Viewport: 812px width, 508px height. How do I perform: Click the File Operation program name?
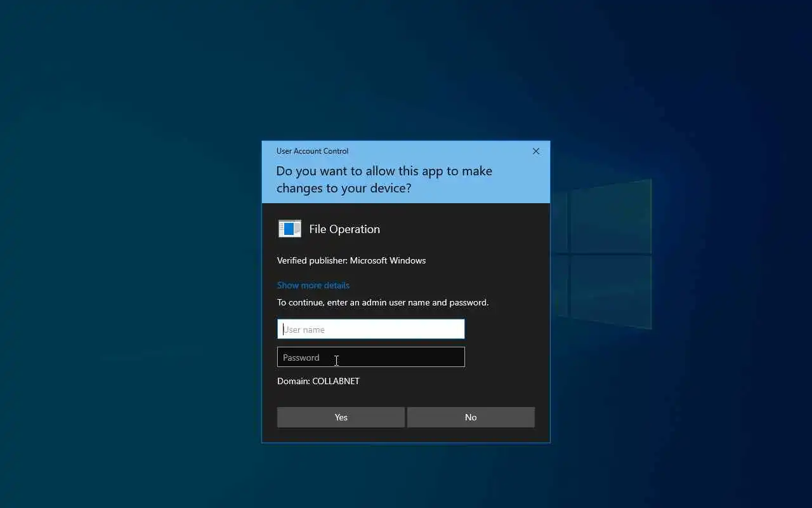[344, 229]
